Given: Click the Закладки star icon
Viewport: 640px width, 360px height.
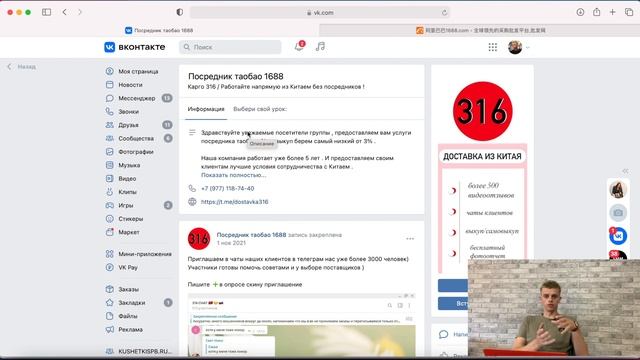Looking at the screenshot, I should tap(109, 302).
